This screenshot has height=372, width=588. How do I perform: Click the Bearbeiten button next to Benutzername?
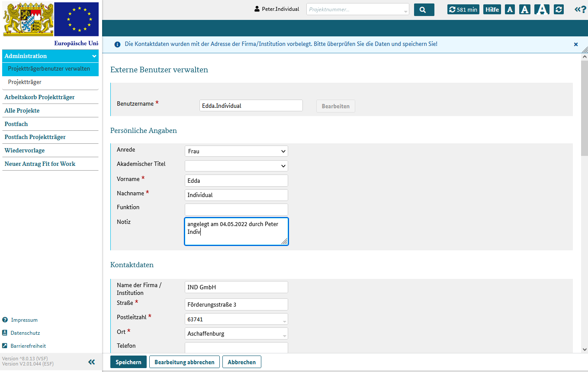click(x=336, y=106)
